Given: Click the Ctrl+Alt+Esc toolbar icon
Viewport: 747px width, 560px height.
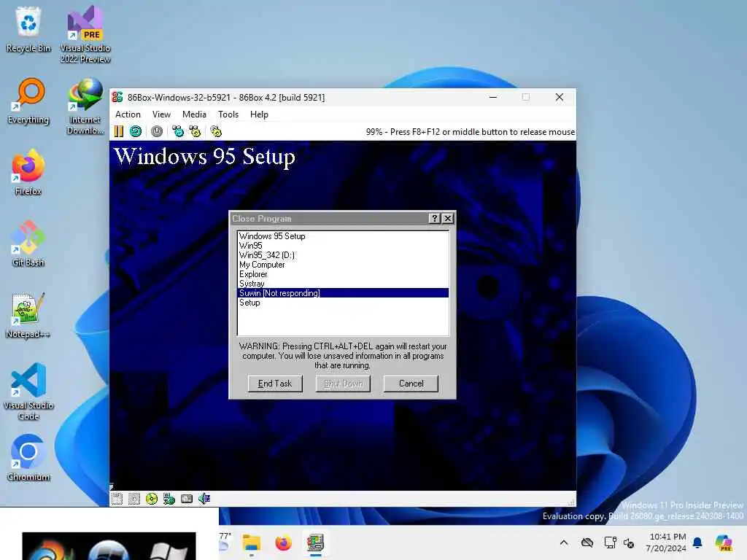Looking at the screenshot, I should [195, 131].
